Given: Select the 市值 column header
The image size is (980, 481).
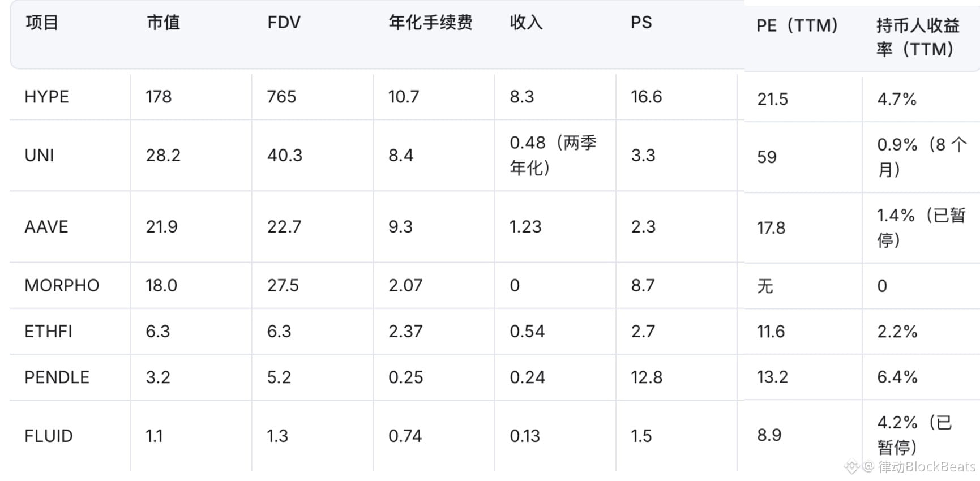Looking at the screenshot, I should pos(163,23).
